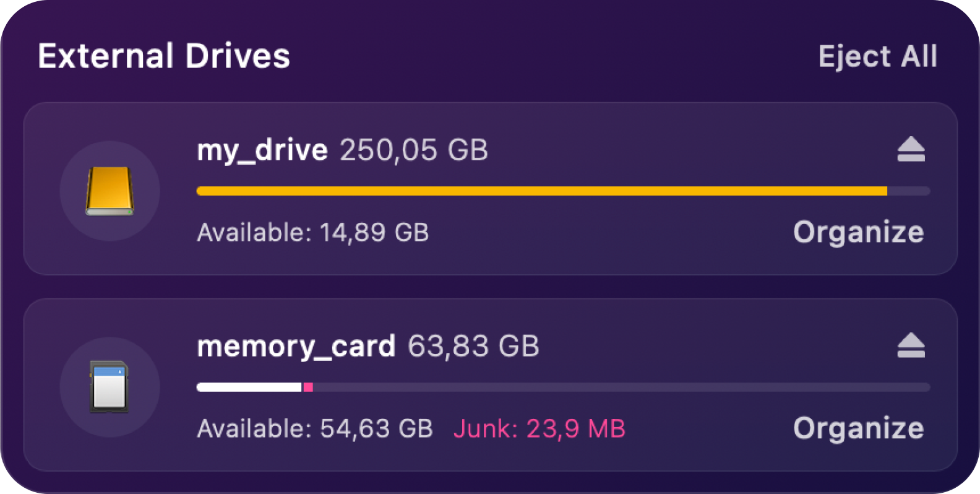The width and height of the screenshot is (980, 494).
Task: Click the my_drive name label
Action: [x=262, y=150]
